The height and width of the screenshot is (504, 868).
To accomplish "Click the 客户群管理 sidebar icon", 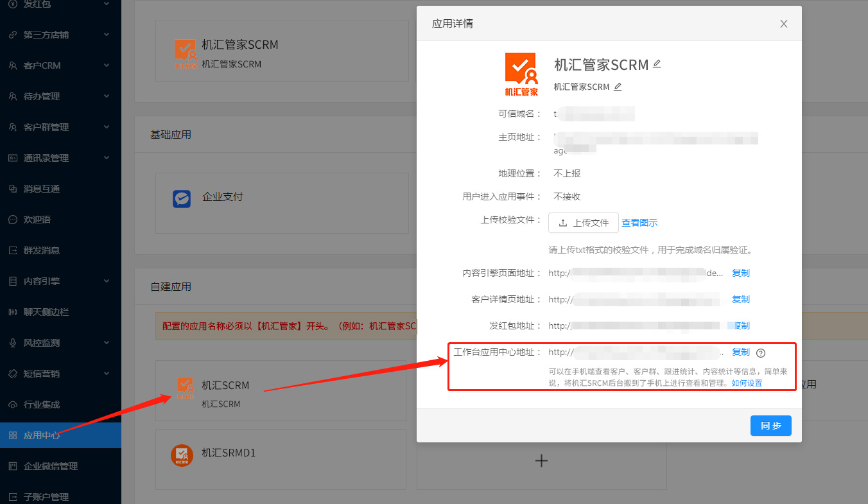I will pos(12,127).
